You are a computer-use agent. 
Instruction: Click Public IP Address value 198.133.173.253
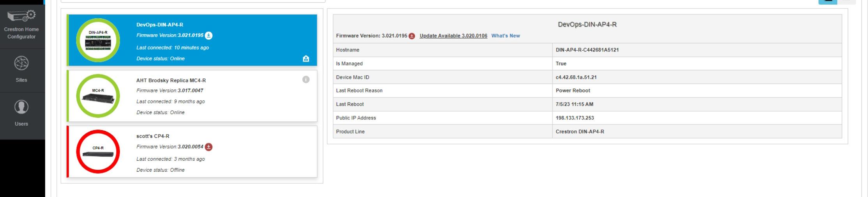(575, 118)
